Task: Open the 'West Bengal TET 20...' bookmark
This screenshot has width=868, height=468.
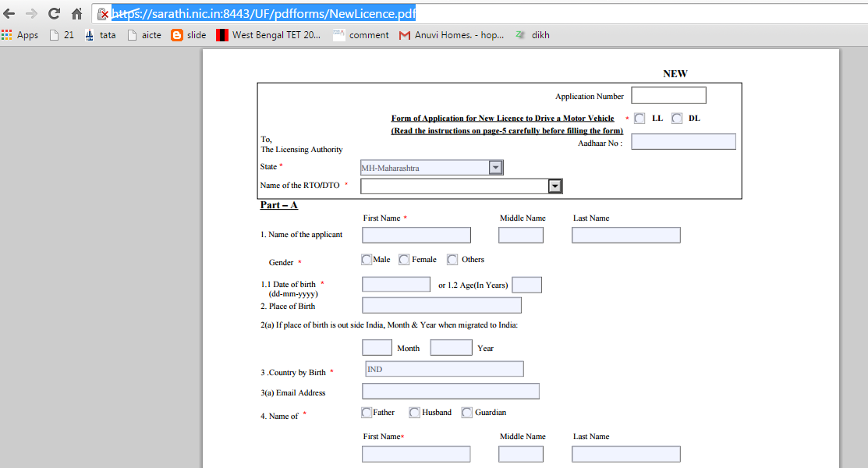Action: [268, 35]
